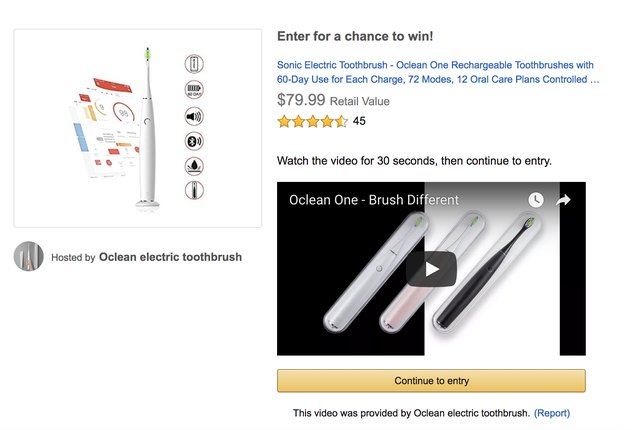The width and height of the screenshot is (640, 430).
Task: Click the video title Oclean One - Brush Different
Action: [x=374, y=200]
